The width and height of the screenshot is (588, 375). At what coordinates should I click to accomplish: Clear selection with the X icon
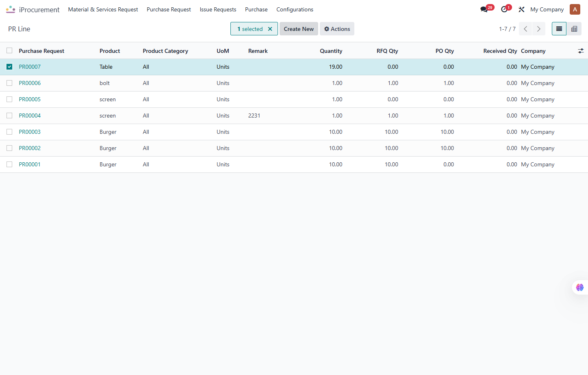pos(270,29)
